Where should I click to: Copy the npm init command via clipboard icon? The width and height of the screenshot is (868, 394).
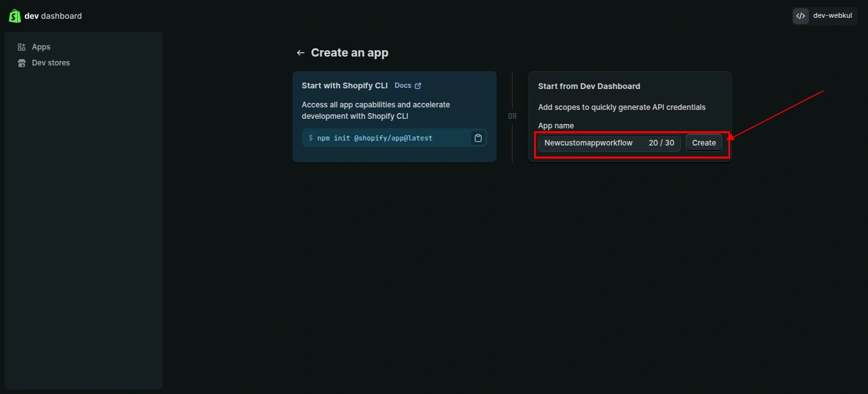tap(478, 138)
